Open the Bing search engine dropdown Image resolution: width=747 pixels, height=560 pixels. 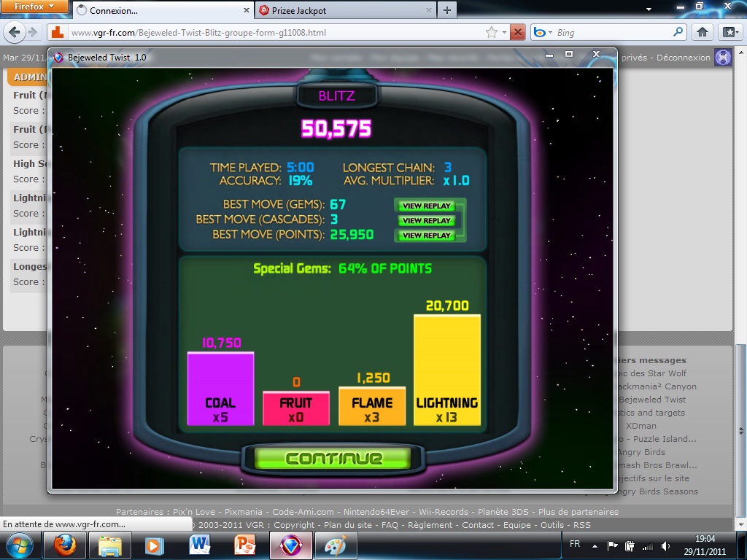pyautogui.click(x=543, y=32)
